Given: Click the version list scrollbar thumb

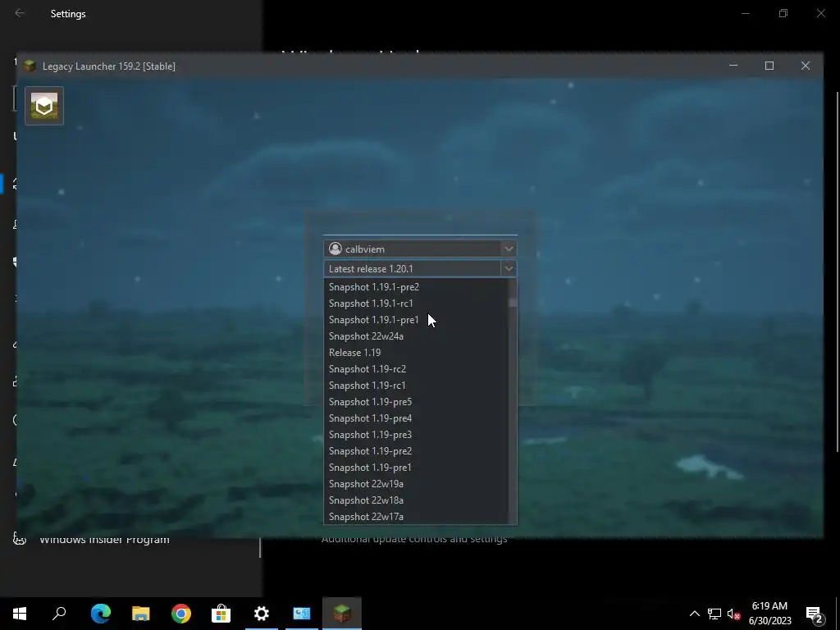Looking at the screenshot, I should click(513, 303).
